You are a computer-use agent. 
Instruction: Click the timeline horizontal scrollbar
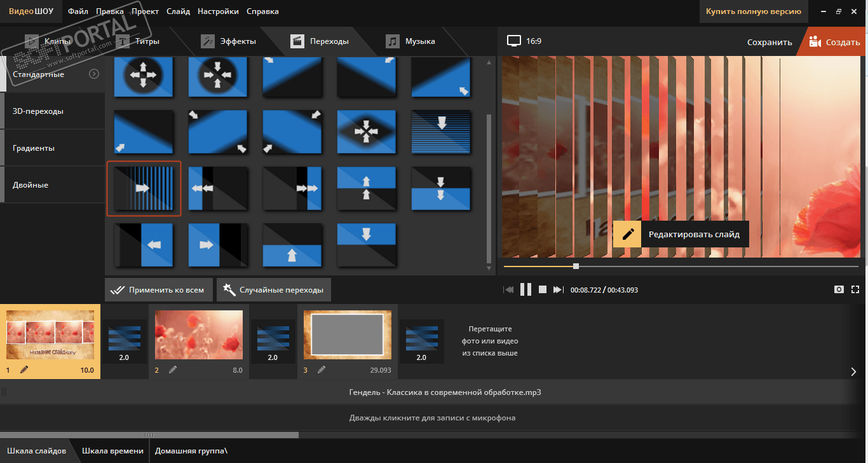click(149, 435)
